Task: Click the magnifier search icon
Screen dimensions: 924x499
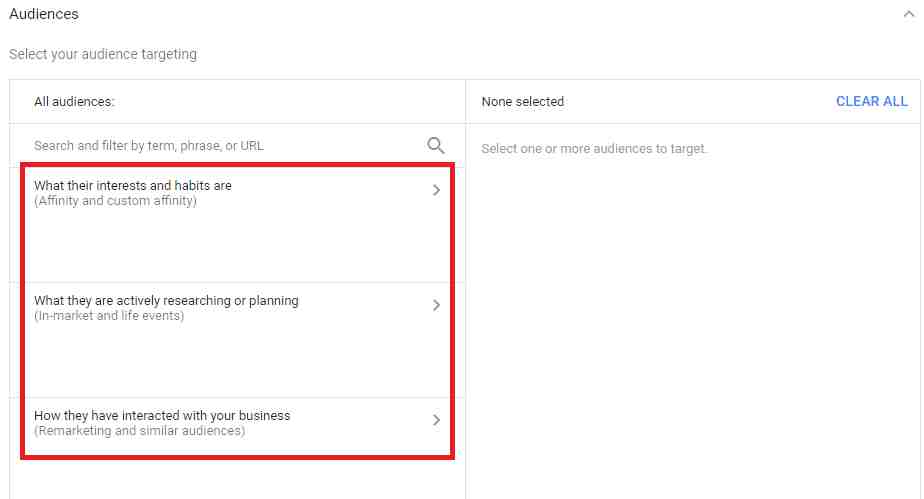Action: click(436, 145)
